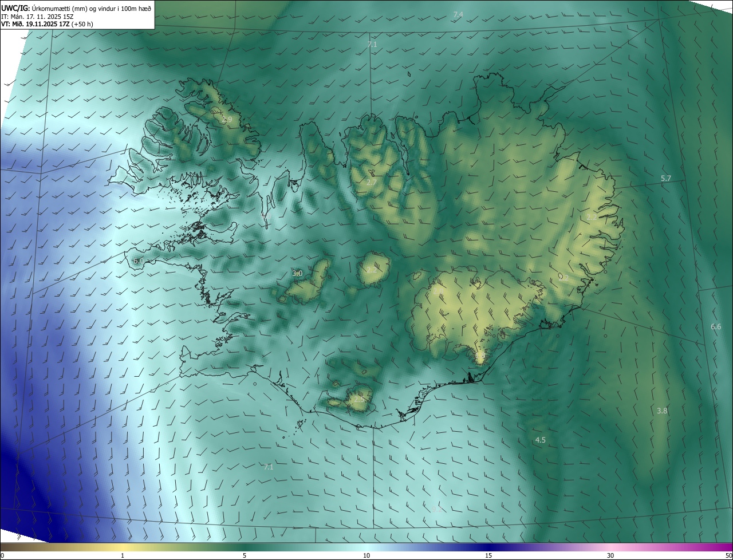Click the 10 tick on the color scale
The height and width of the screenshot is (560, 733).
tap(366, 555)
